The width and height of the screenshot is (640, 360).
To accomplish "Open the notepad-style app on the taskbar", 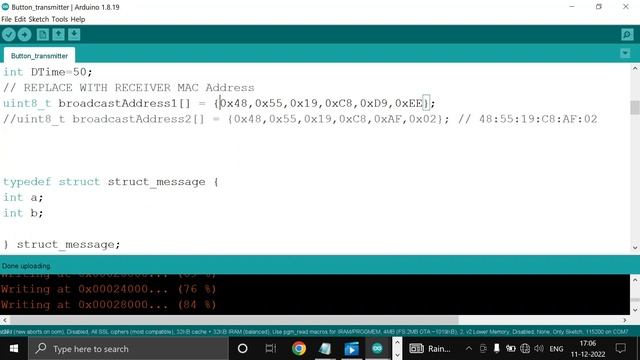I will (325, 349).
